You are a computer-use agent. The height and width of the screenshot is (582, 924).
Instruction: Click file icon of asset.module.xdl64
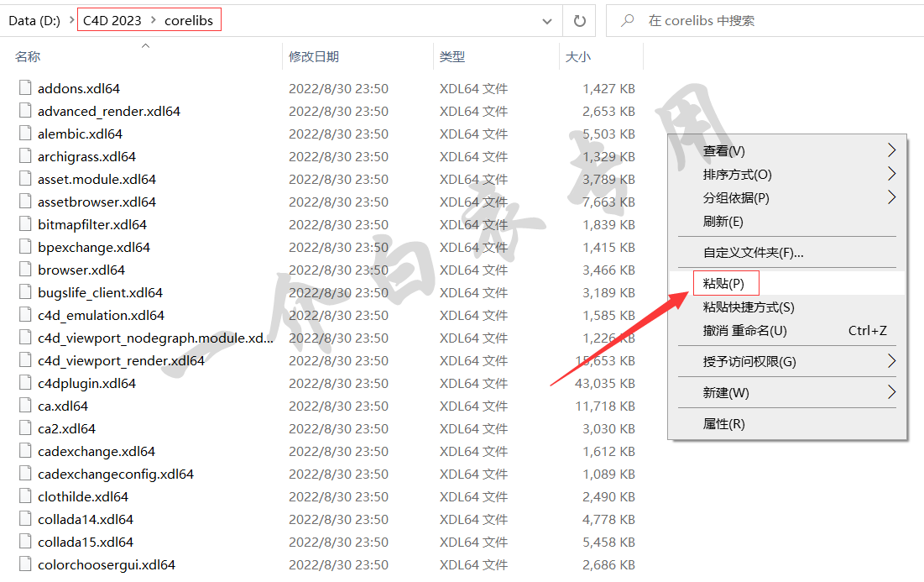click(x=24, y=179)
